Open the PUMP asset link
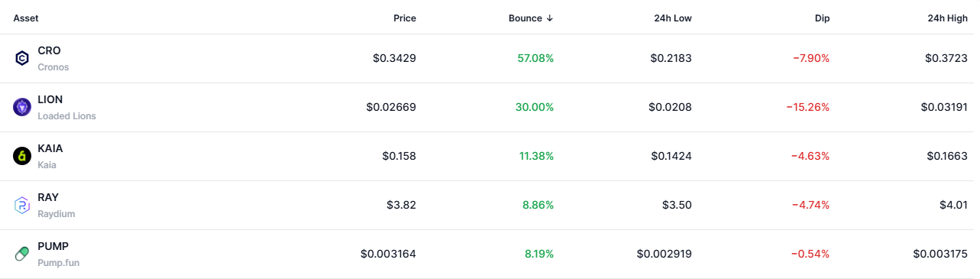The width and height of the screenshot is (980, 279). click(53, 246)
